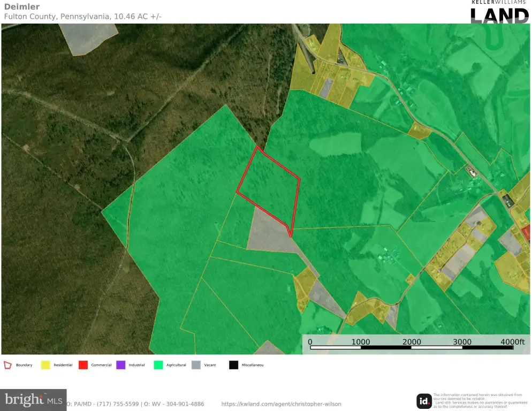Select the 'Commercial' legend label

(101, 365)
